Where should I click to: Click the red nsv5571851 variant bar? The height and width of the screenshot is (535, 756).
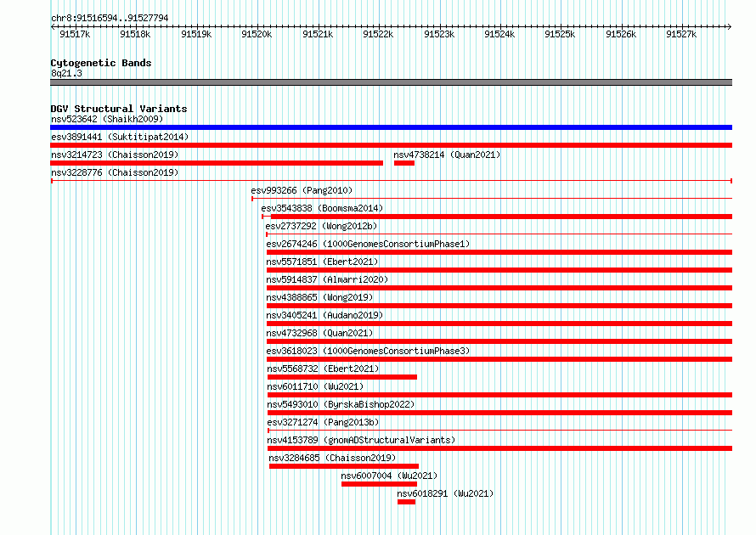pyautogui.click(x=499, y=270)
